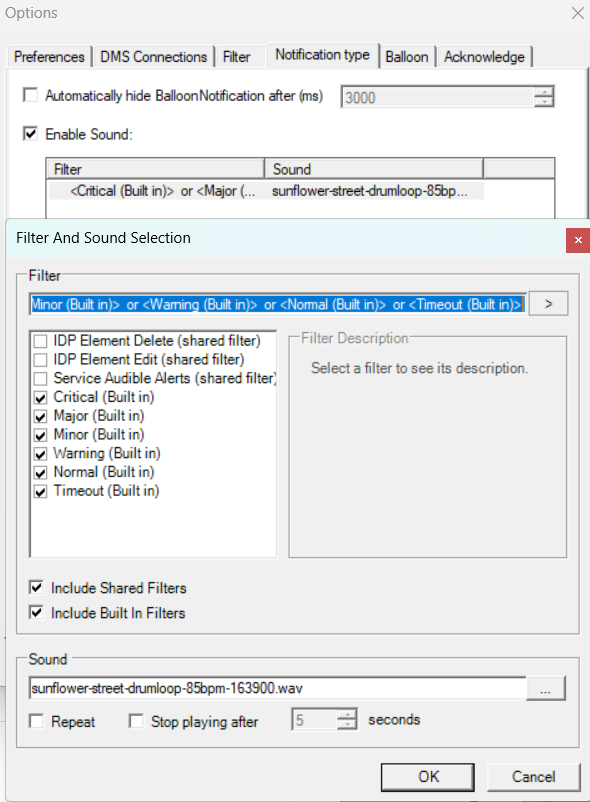The image size is (590, 802).
Task: Increase the stop playing seconds spinner
Action: point(347,715)
